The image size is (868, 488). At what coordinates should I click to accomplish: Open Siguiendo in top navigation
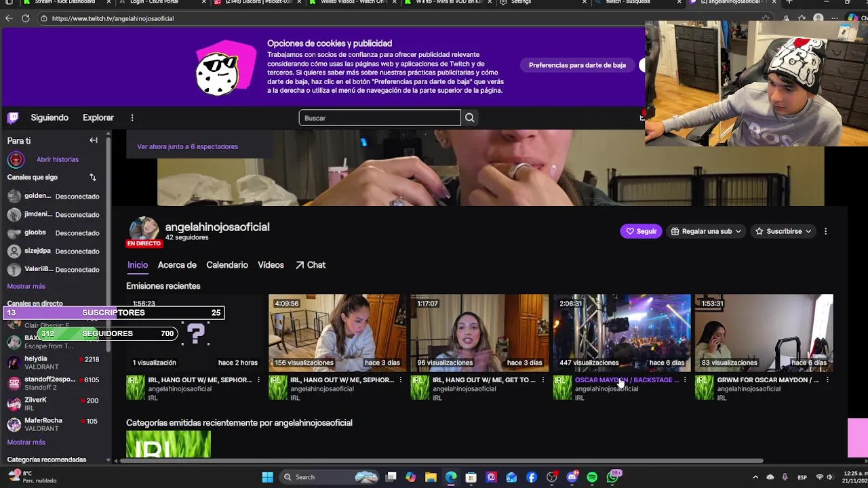pos(50,118)
